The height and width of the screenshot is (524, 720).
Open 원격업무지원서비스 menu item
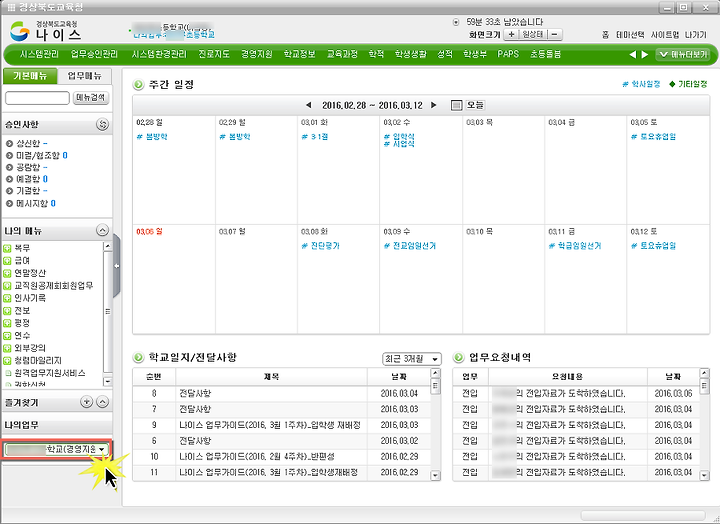50,373
